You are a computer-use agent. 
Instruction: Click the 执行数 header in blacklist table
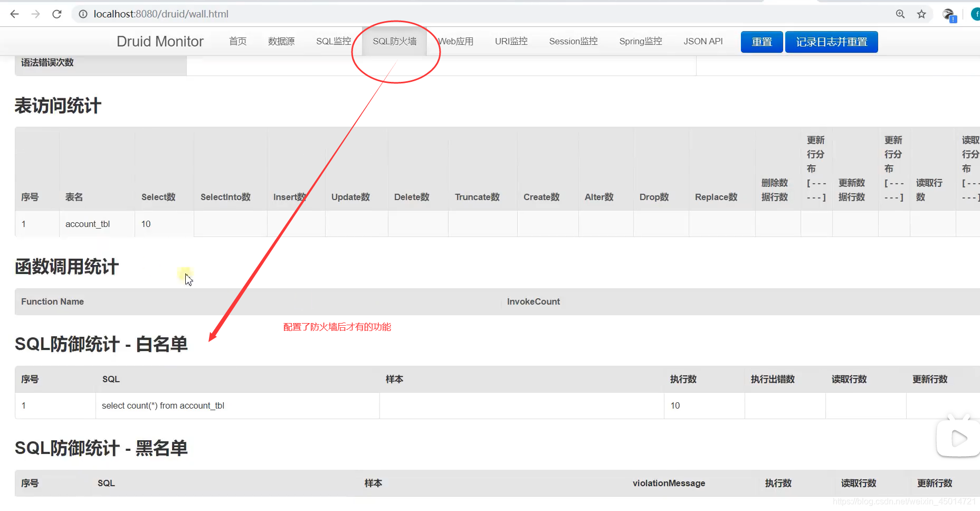778,483
